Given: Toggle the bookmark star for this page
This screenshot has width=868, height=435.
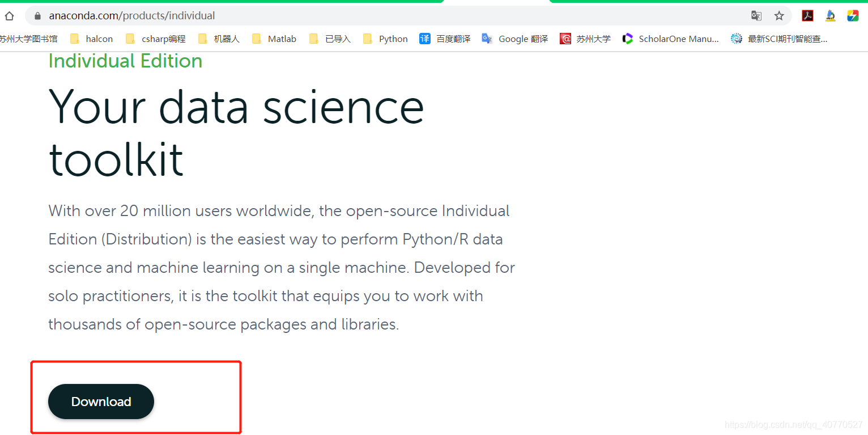Looking at the screenshot, I should (x=779, y=16).
